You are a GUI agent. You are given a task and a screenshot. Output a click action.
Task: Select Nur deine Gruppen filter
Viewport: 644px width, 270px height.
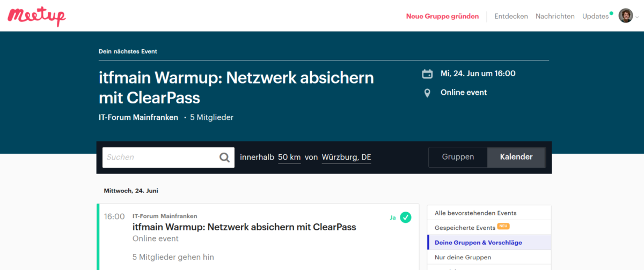[x=489, y=257]
